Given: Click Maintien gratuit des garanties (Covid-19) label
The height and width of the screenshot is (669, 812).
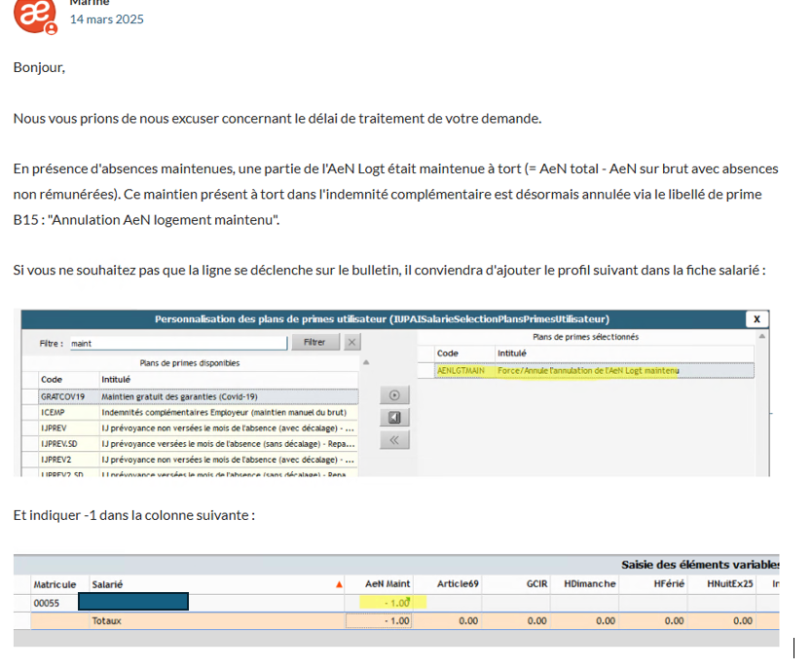Looking at the screenshot, I should click(179, 396).
